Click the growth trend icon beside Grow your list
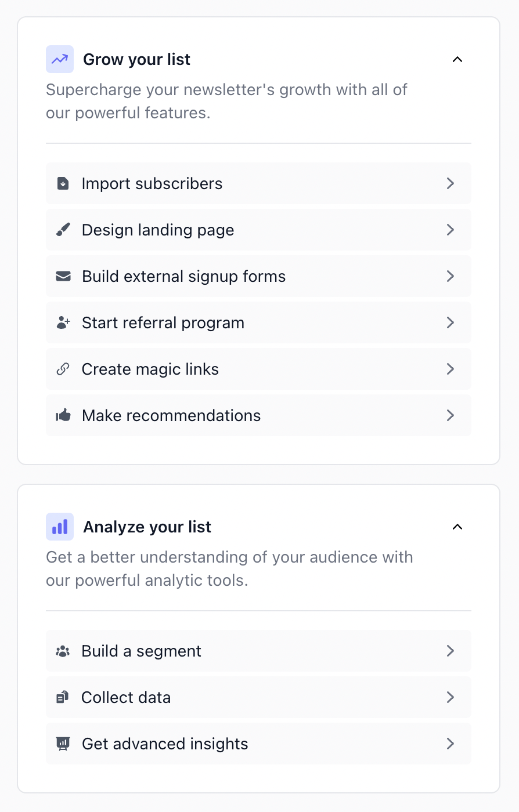The width and height of the screenshot is (519, 812). 60,59
